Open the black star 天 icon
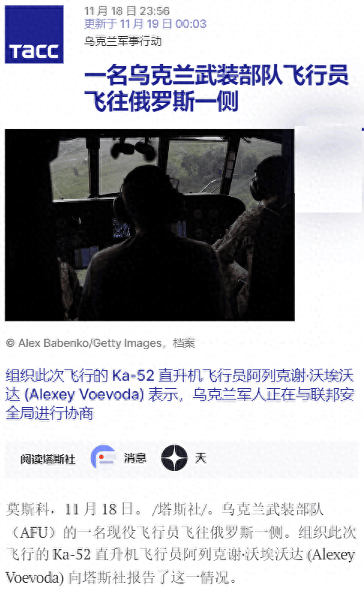 [174, 457]
